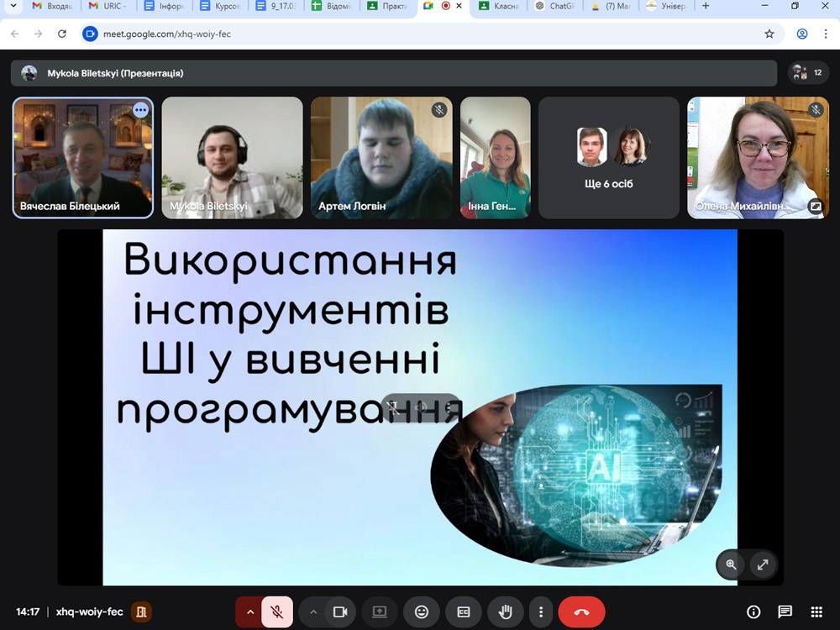This screenshot has height=630, width=840.
Task: Turn on closed captions
Action: click(463, 612)
